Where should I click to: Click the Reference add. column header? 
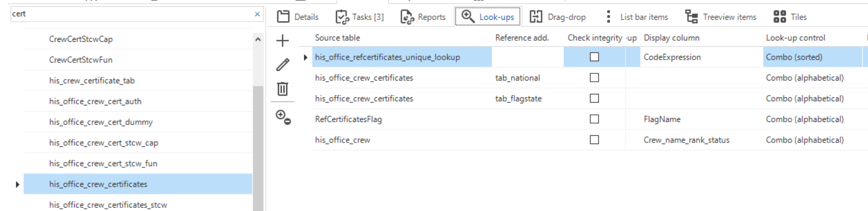tap(522, 38)
